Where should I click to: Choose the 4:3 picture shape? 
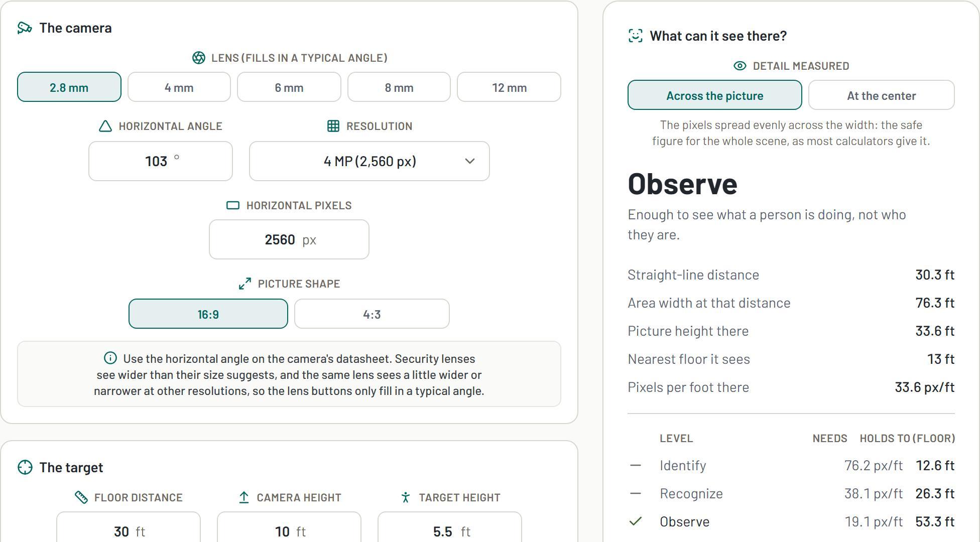coord(372,314)
